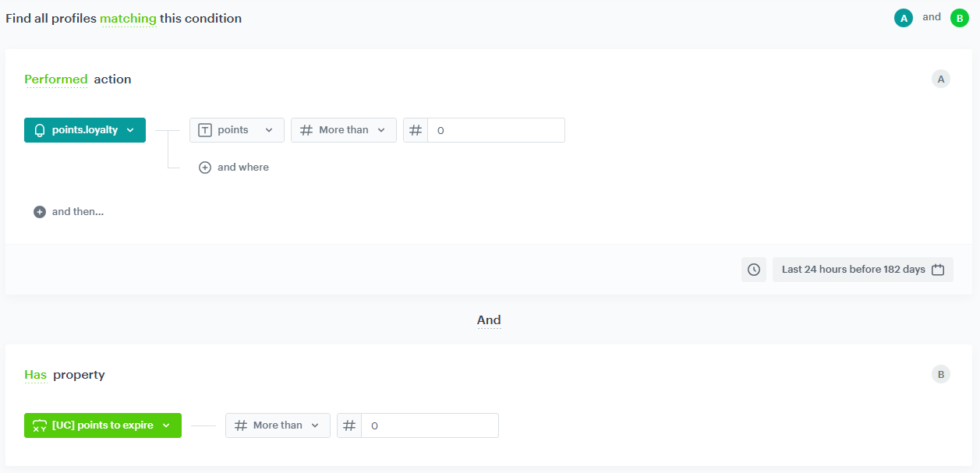Click the # icon beside the Performed action value field

coord(415,130)
